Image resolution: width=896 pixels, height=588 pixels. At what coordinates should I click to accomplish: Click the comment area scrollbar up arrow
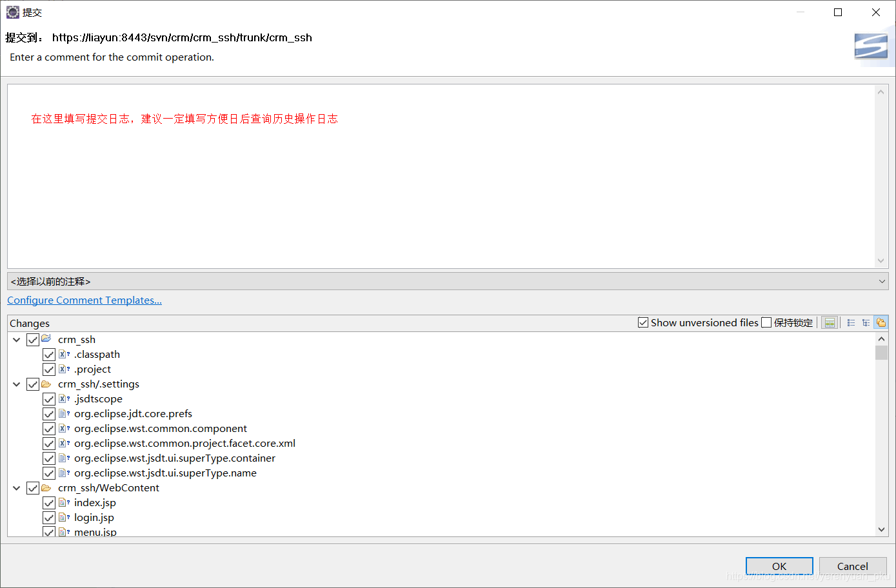(881, 92)
